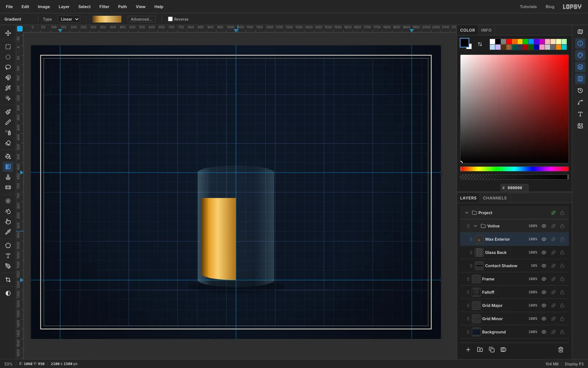
Task: Collapse the Votive folder
Action: 476,226
